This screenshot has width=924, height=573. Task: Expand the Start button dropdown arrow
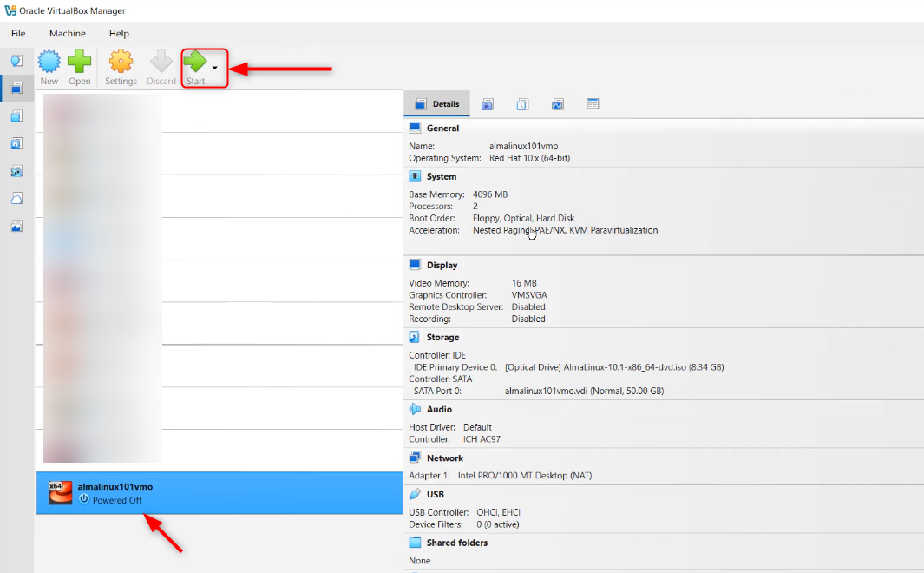[x=215, y=68]
